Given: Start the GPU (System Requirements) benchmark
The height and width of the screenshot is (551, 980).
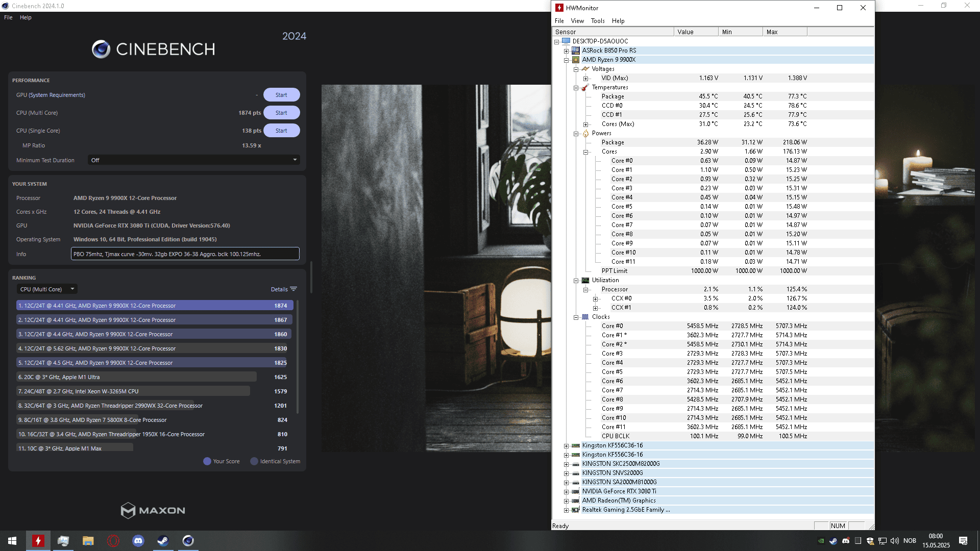Looking at the screenshot, I should pyautogui.click(x=281, y=95).
